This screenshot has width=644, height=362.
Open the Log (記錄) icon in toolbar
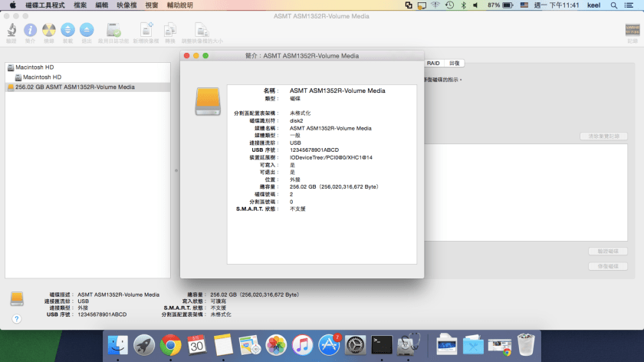[x=632, y=31]
